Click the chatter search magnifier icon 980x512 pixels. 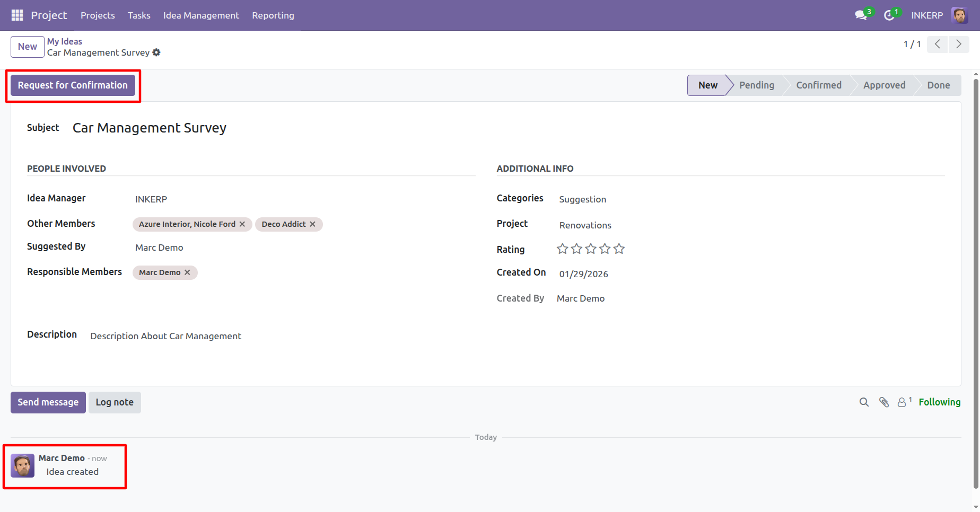pos(864,402)
